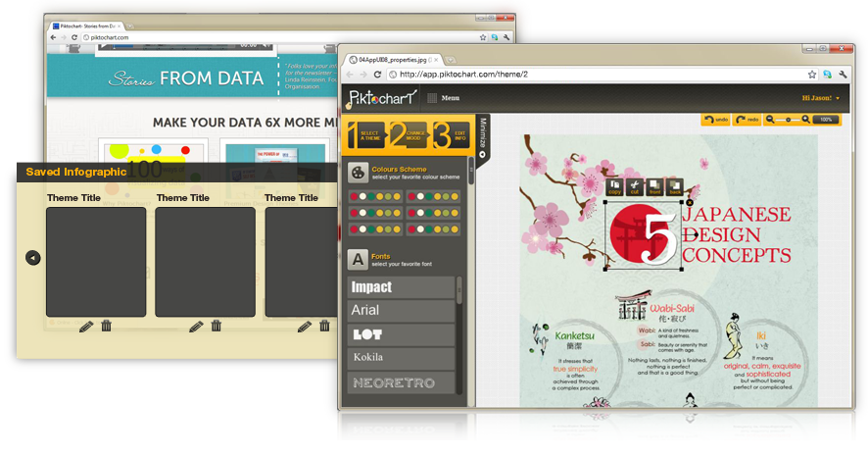Click the red circle number 5 graphic

pyautogui.click(x=642, y=234)
